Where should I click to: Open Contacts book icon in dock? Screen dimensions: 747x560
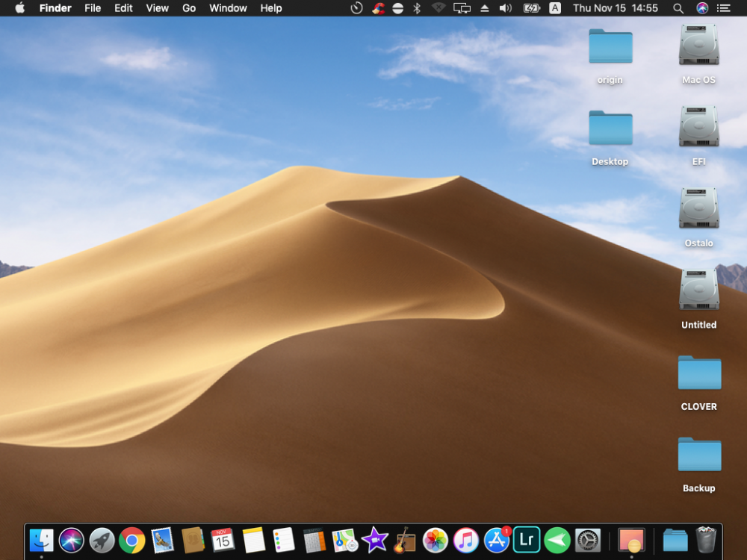click(193, 541)
